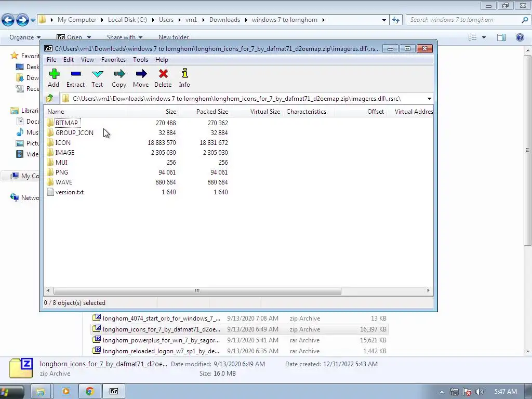This screenshot has width=532, height=399.
Task: Expand the Local Disk (C:) breadcrumb arrow
Action: (x=153, y=20)
